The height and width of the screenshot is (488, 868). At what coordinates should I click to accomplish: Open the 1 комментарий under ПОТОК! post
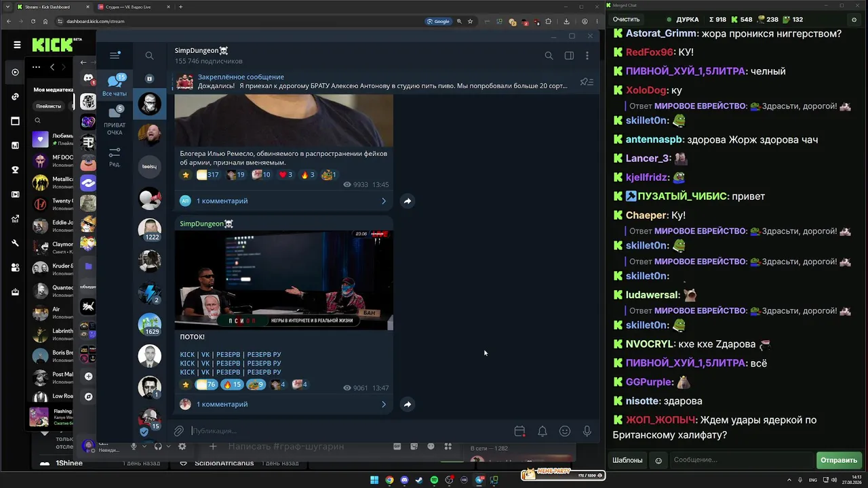(x=283, y=405)
